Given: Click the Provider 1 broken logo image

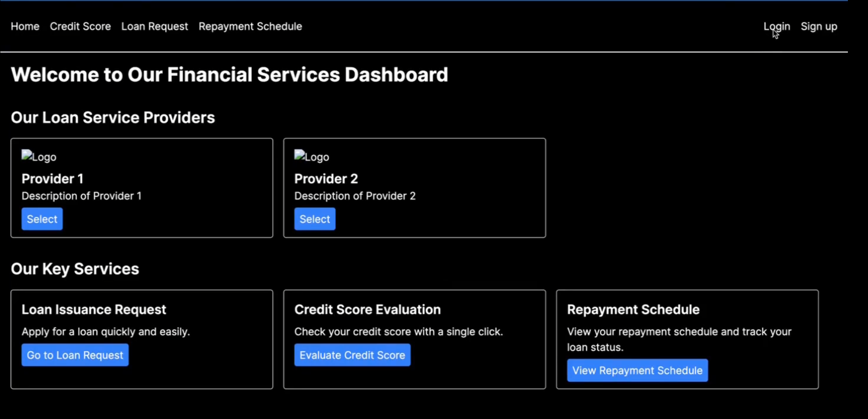Looking at the screenshot, I should pyautogui.click(x=38, y=156).
